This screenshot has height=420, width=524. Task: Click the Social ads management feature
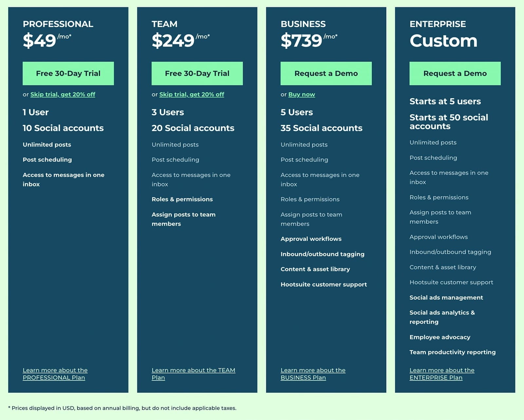446,298
